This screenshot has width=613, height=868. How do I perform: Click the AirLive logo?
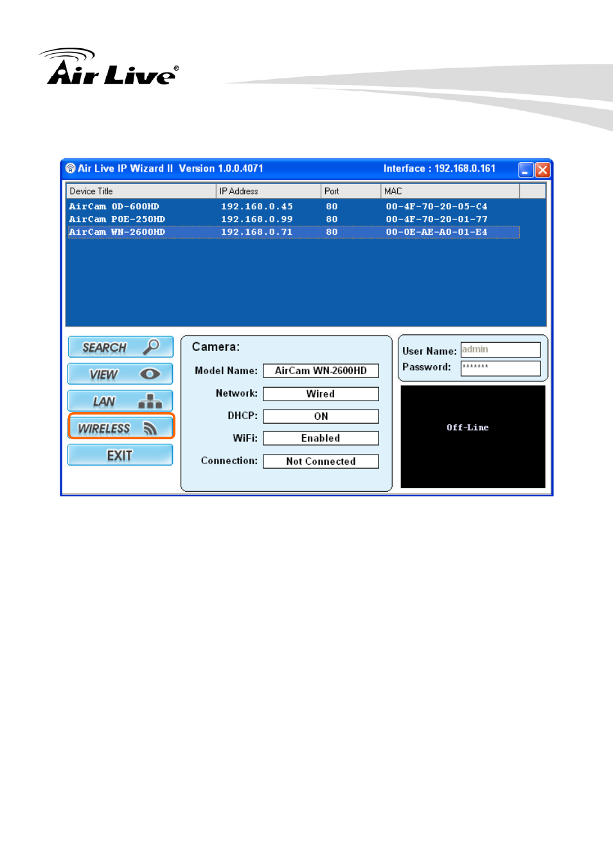109,67
